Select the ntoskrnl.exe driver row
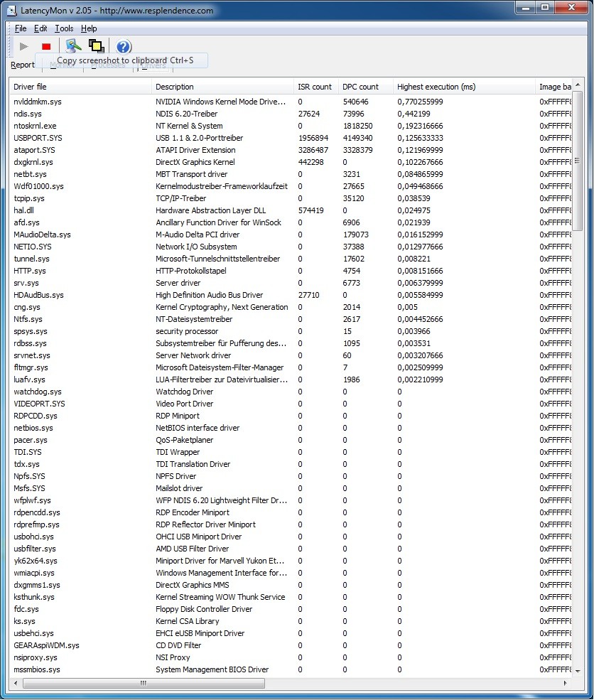 click(291, 126)
